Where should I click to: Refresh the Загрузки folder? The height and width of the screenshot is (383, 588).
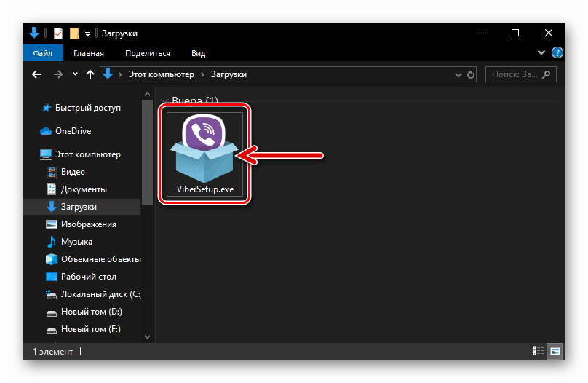tap(471, 74)
